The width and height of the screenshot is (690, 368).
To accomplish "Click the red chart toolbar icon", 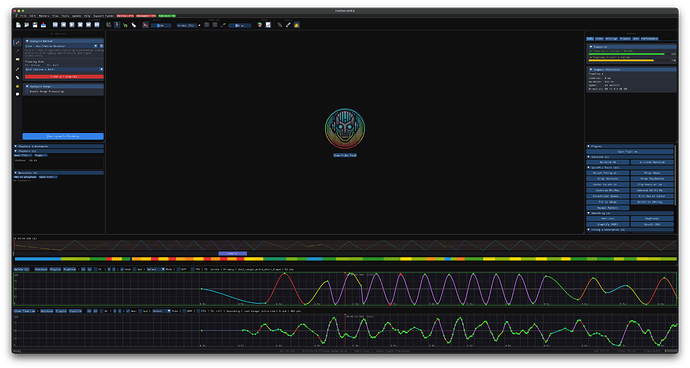I will pos(268,25).
